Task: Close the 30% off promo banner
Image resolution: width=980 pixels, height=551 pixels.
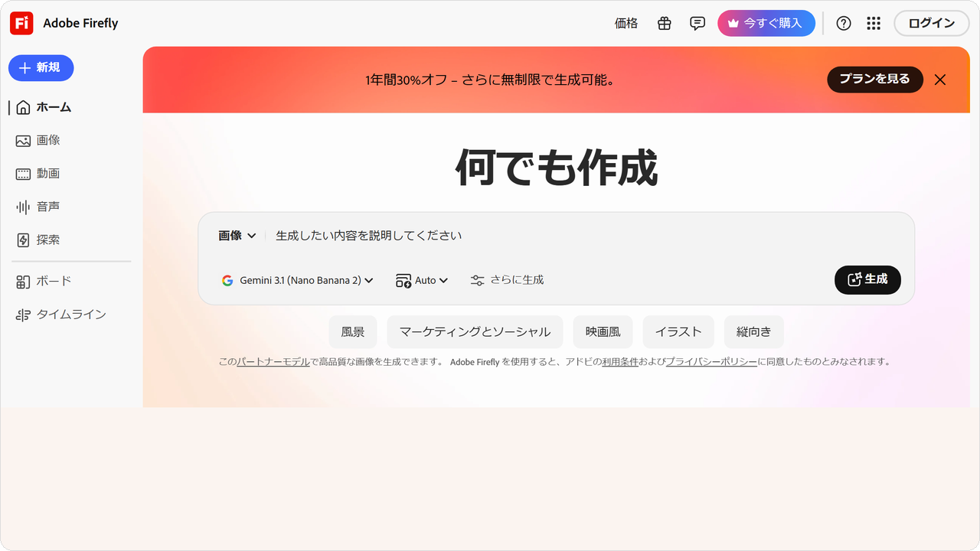Action: (x=940, y=80)
